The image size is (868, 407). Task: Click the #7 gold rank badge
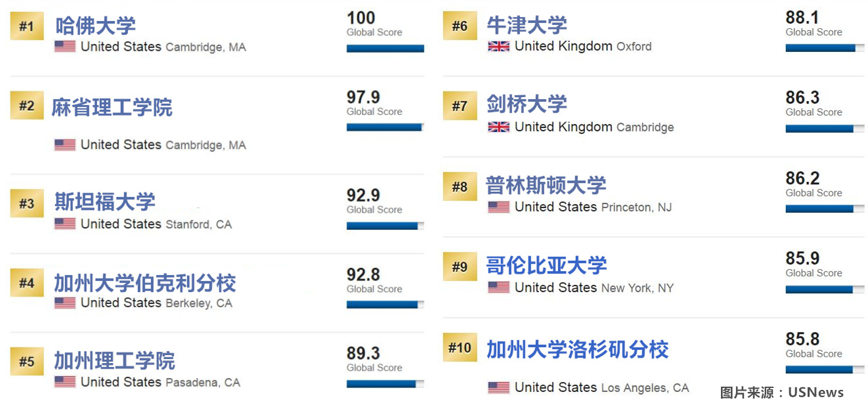(460, 106)
